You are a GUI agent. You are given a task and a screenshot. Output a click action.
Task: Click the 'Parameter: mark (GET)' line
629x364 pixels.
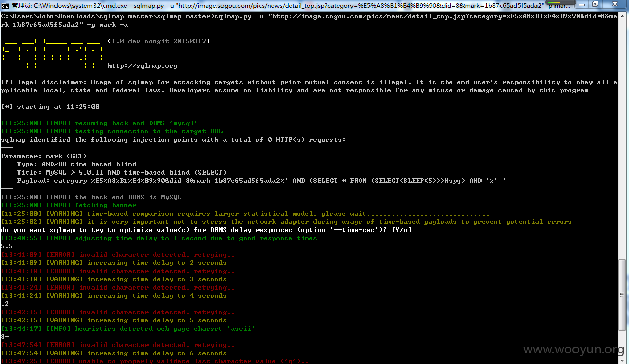44,156
